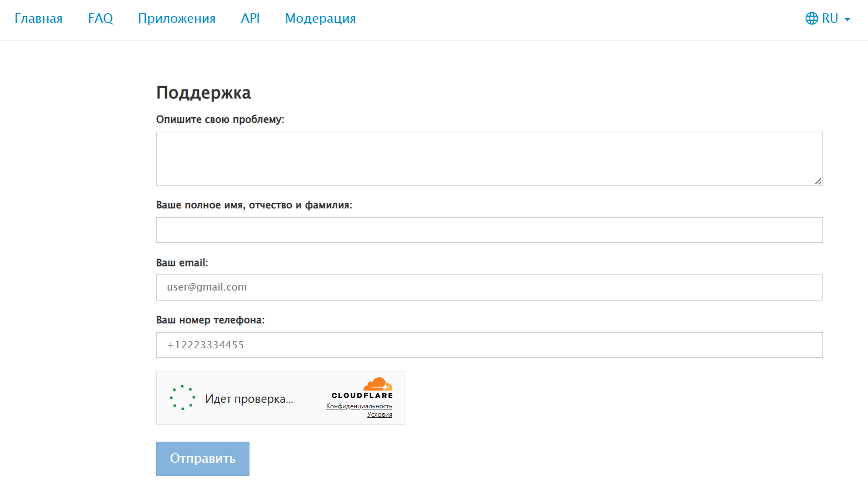Click the full name input field

point(489,230)
